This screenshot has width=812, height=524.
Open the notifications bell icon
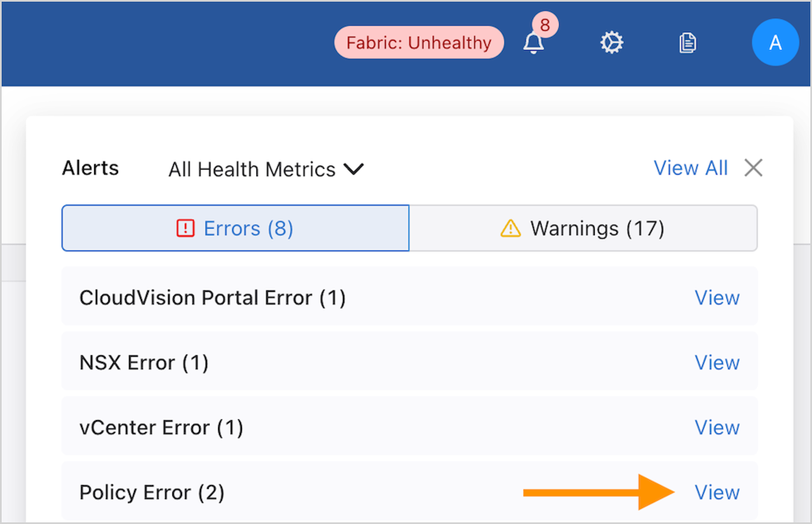(x=533, y=43)
